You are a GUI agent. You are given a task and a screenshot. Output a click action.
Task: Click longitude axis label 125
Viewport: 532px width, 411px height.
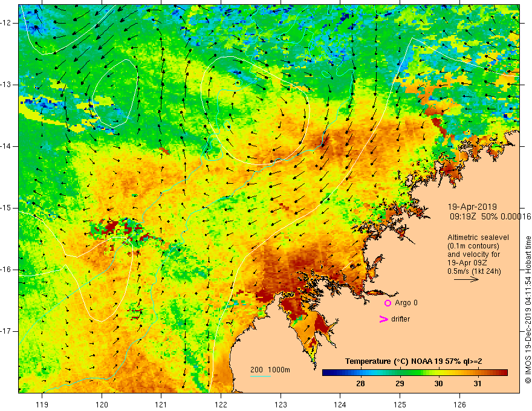tap(400, 404)
